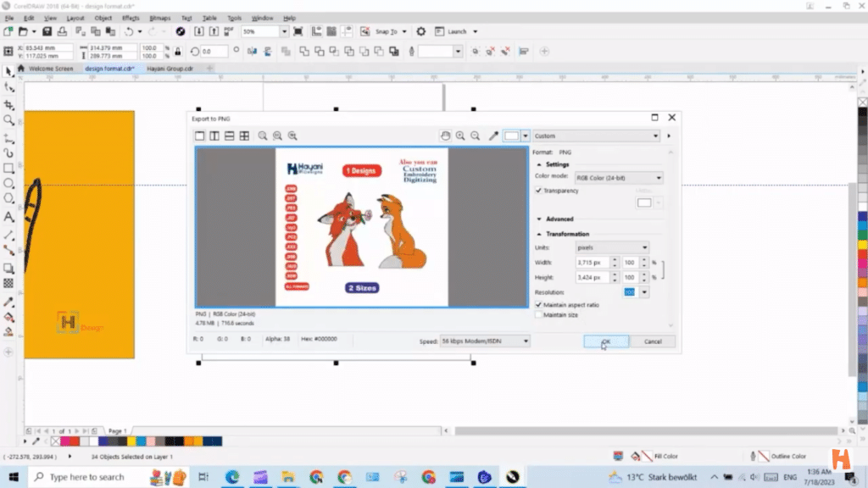Select the Zoom tool in toolbox
This screenshot has height=488, width=868.
(x=8, y=120)
